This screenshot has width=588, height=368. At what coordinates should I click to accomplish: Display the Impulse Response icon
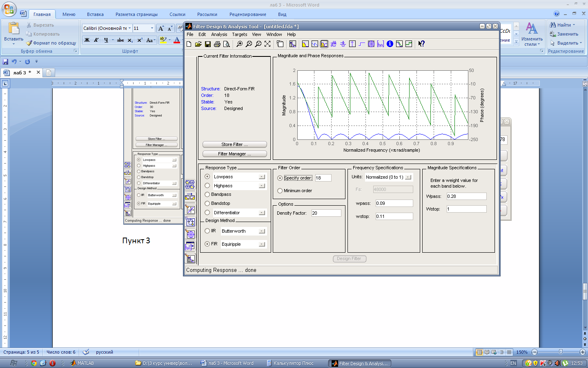click(x=352, y=44)
